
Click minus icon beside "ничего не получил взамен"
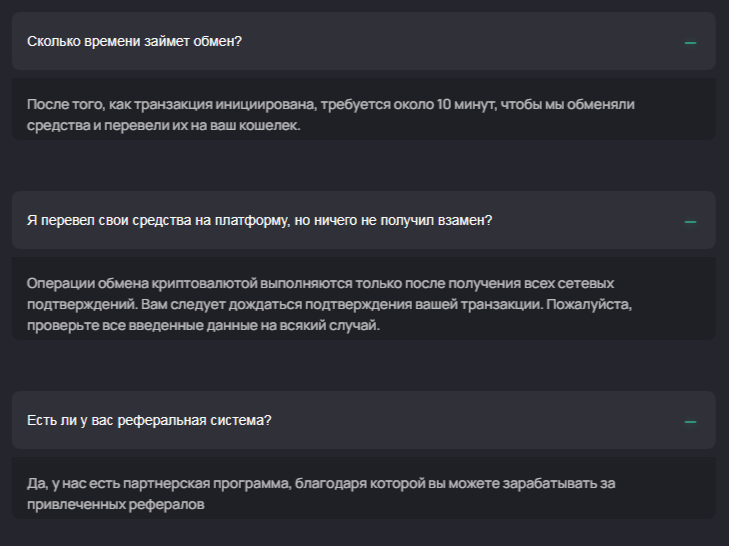690,221
